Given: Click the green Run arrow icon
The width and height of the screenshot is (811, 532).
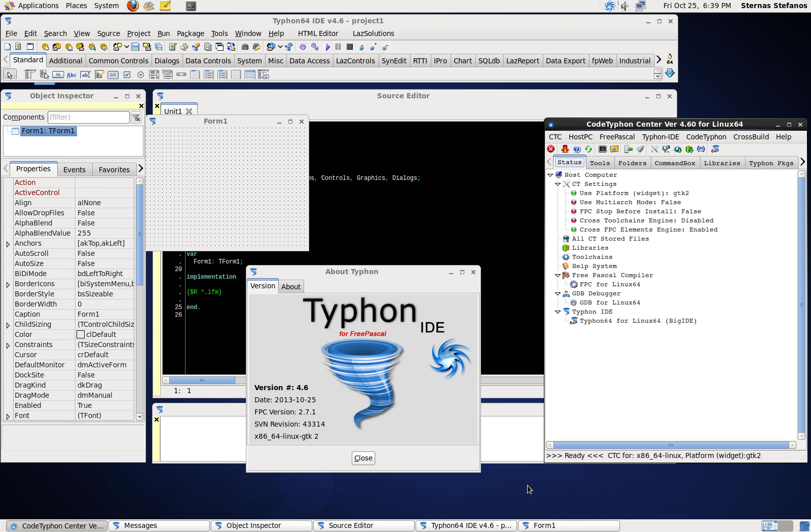Looking at the screenshot, I should [328, 47].
